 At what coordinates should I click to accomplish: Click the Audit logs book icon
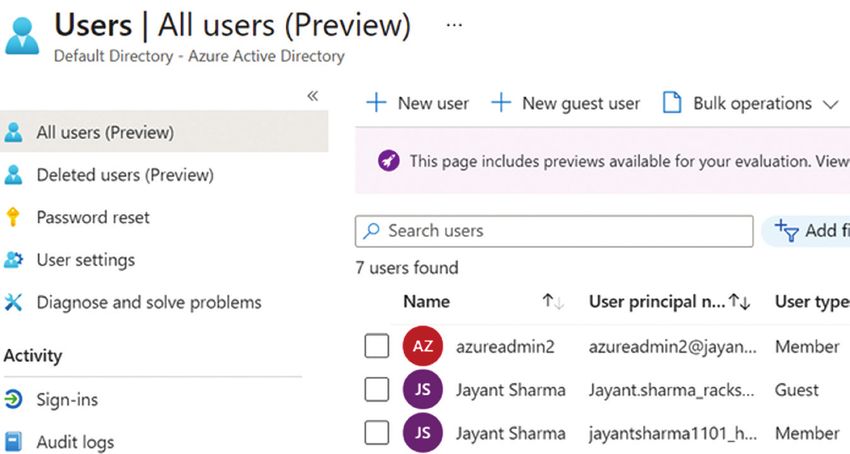click(x=13, y=442)
